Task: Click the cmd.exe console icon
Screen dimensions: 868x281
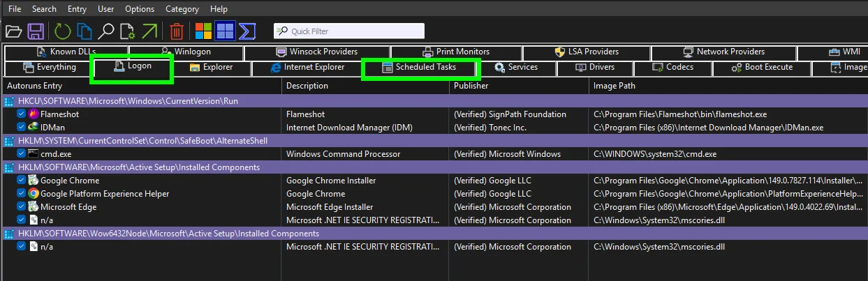Action: point(33,154)
